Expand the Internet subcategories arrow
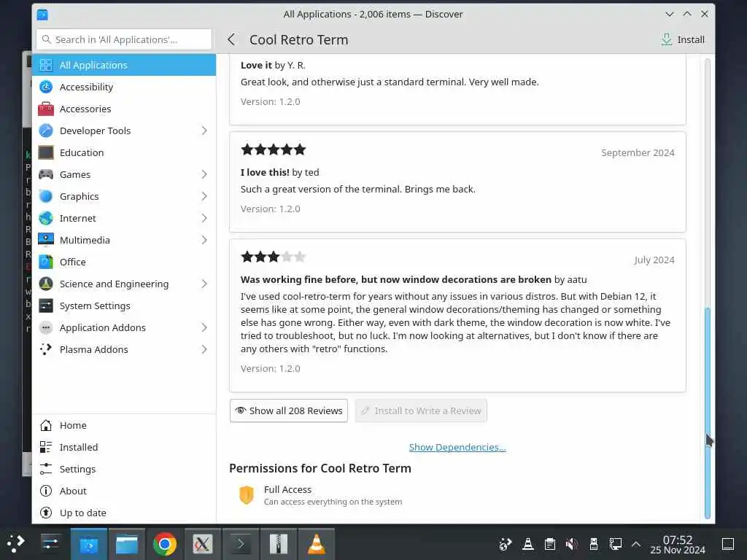Viewport: 747px width, 560px height. click(x=204, y=218)
